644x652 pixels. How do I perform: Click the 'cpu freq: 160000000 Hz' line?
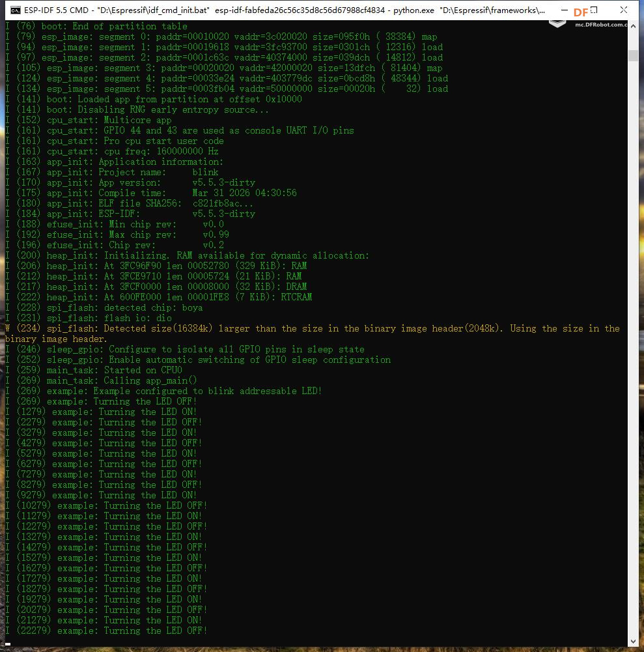click(x=112, y=151)
